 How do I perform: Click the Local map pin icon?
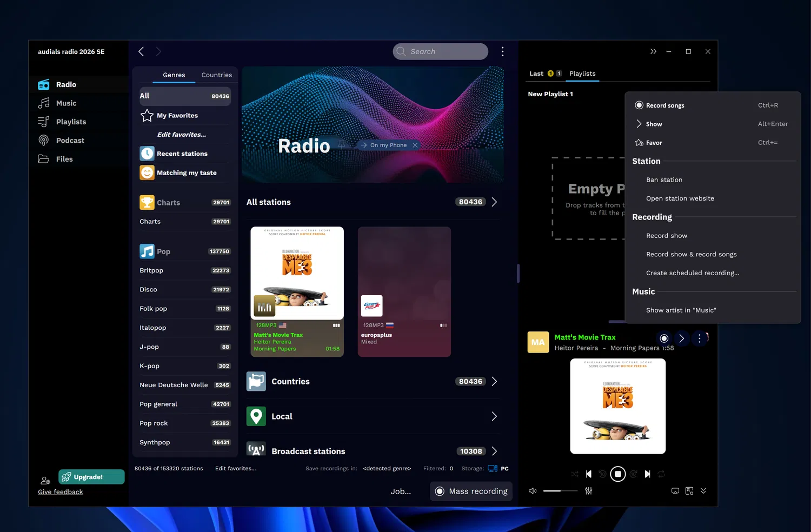click(x=256, y=416)
